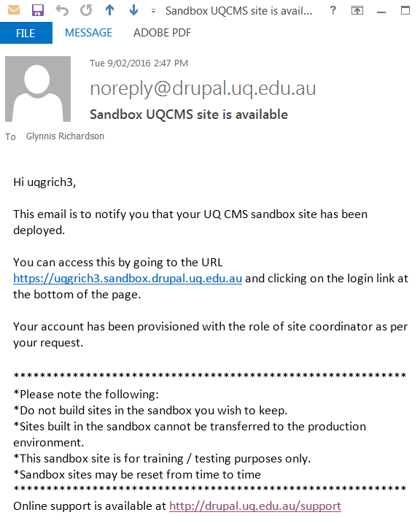Image resolution: width=420 pixels, height=523 pixels.
Task: Click recipient name Glynnis Richardson
Action: tap(66, 136)
